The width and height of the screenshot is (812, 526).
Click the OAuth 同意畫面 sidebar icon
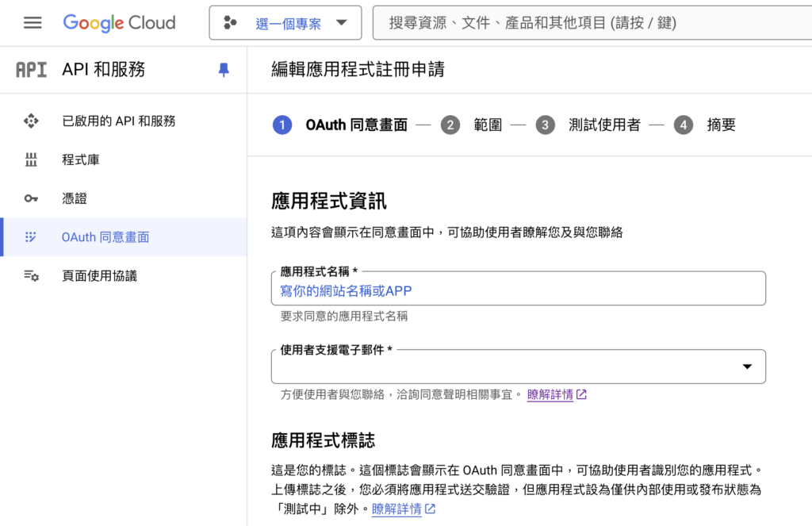(31, 237)
